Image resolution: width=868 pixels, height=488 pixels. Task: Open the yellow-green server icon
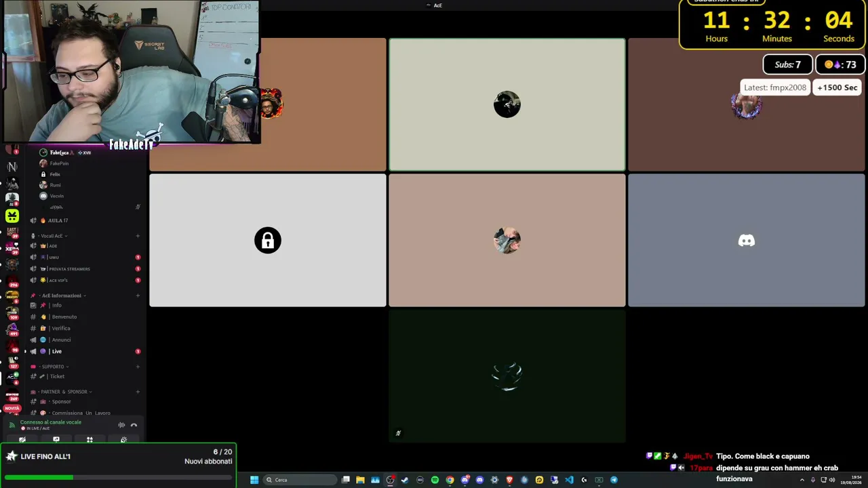tap(12, 216)
